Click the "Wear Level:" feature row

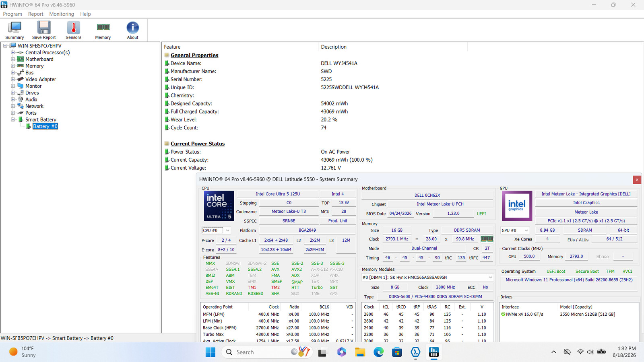(x=184, y=119)
